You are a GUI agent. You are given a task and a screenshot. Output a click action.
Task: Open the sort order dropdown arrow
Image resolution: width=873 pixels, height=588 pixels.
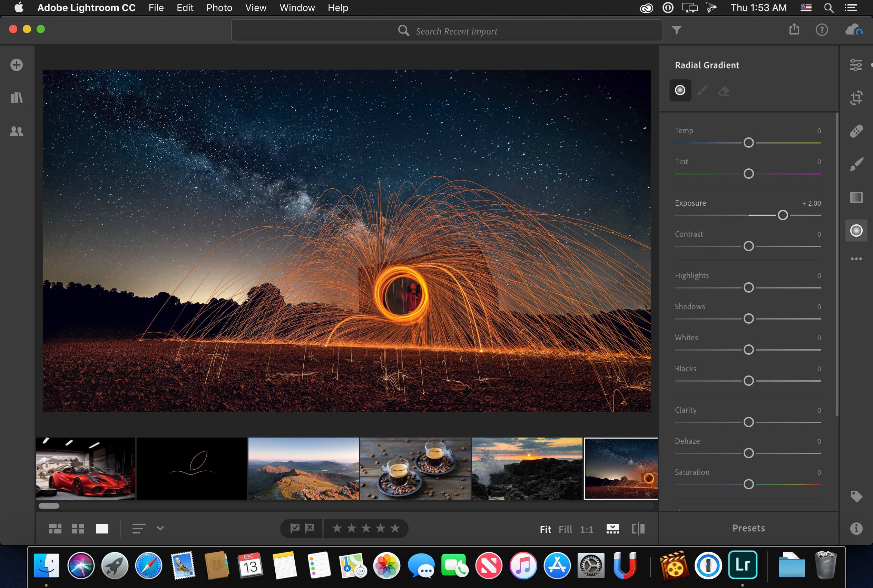coord(158,528)
